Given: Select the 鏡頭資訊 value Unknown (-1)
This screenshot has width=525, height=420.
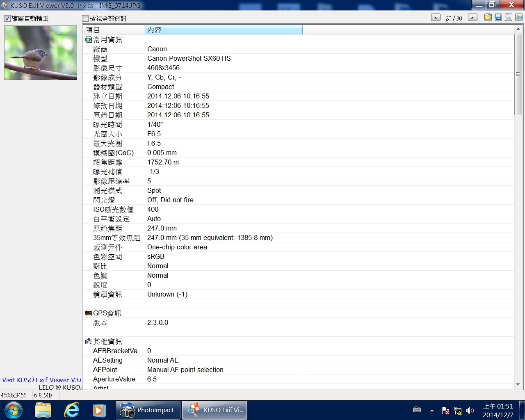Looking at the screenshot, I should (167, 294).
